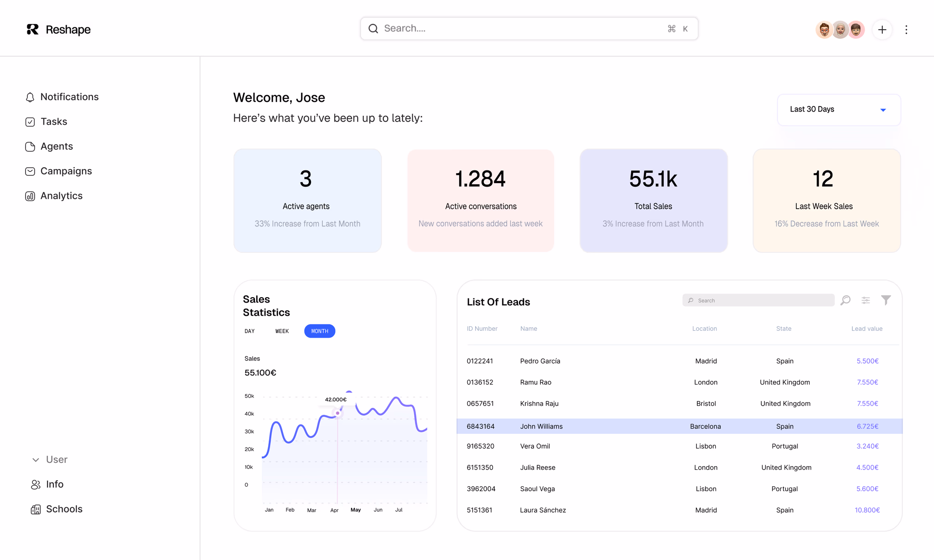Collapse the User section chevron
The image size is (934, 560).
pyautogui.click(x=36, y=460)
